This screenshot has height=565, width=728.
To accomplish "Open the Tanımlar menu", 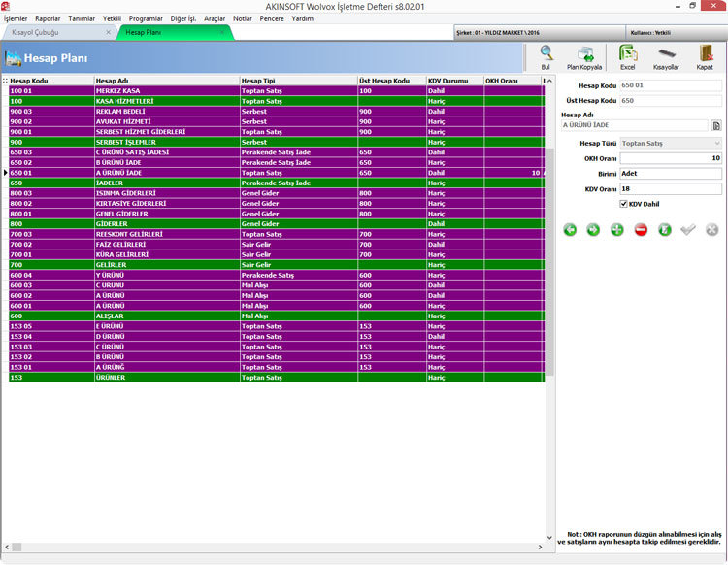I will tap(82, 18).
